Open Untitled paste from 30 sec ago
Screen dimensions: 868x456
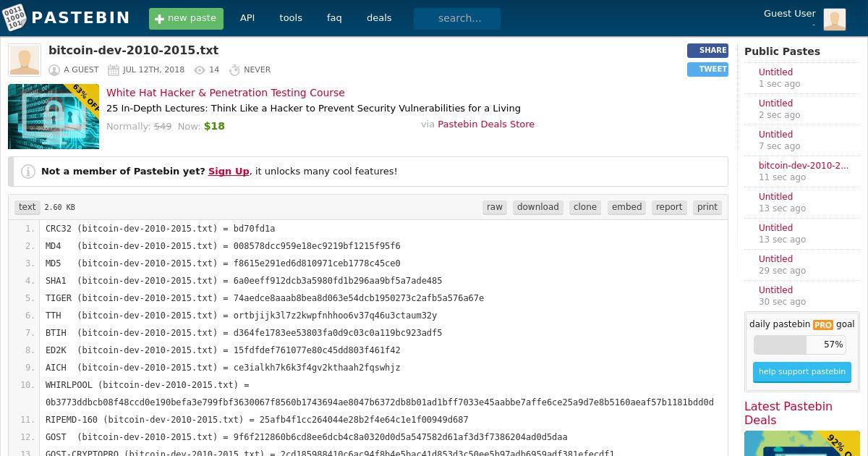click(775, 290)
